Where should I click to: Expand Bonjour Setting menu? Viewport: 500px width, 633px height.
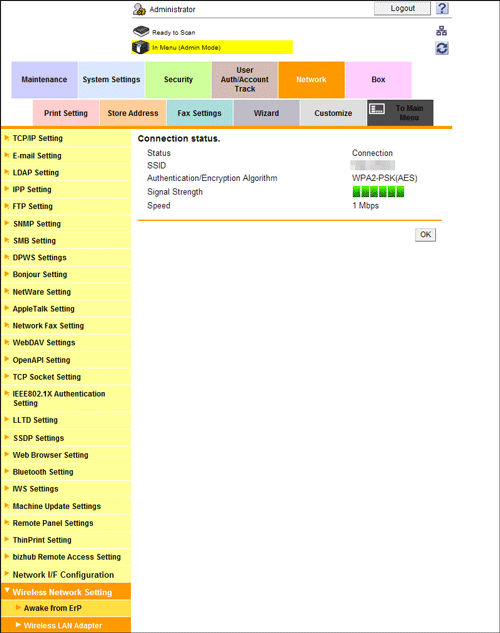click(66, 275)
